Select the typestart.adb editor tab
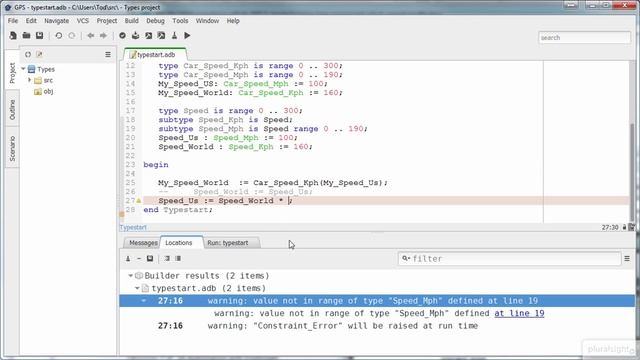 [156, 55]
